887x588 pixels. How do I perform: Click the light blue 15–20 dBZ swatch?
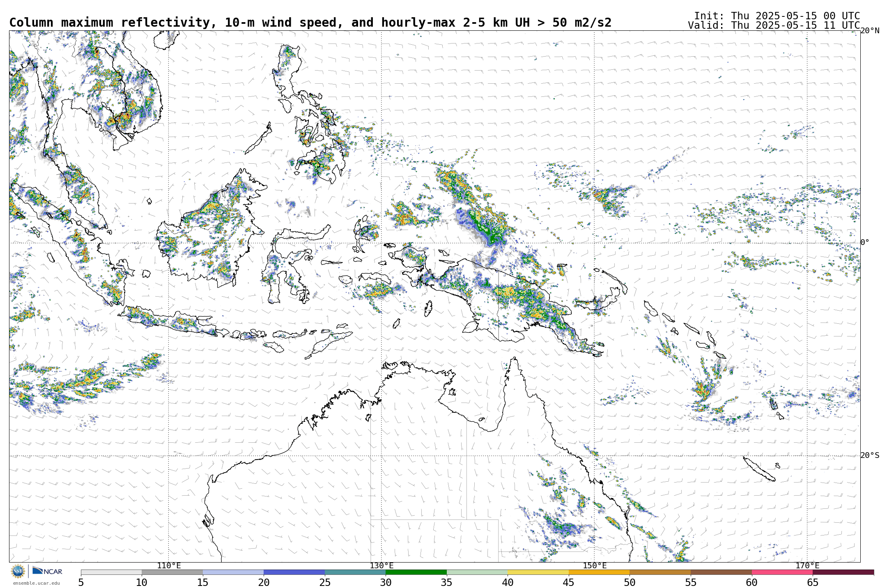(233, 572)
